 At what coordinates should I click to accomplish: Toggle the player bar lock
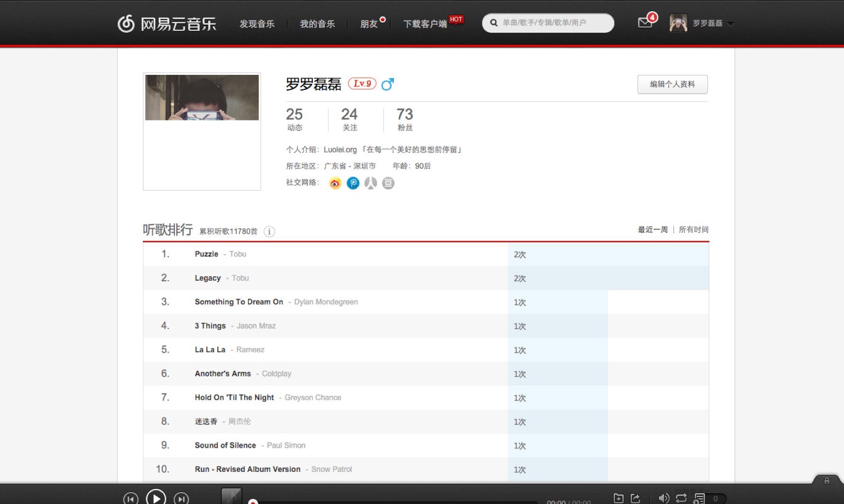(x=827, y=480)
